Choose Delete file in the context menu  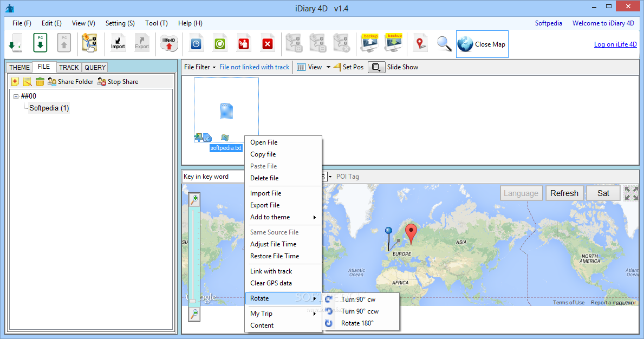point(283,178)
